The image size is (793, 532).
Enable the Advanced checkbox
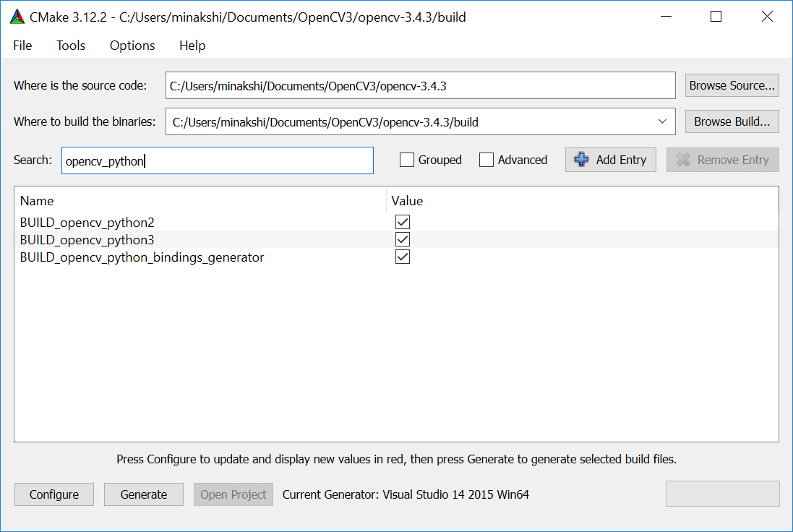[486, 160]
